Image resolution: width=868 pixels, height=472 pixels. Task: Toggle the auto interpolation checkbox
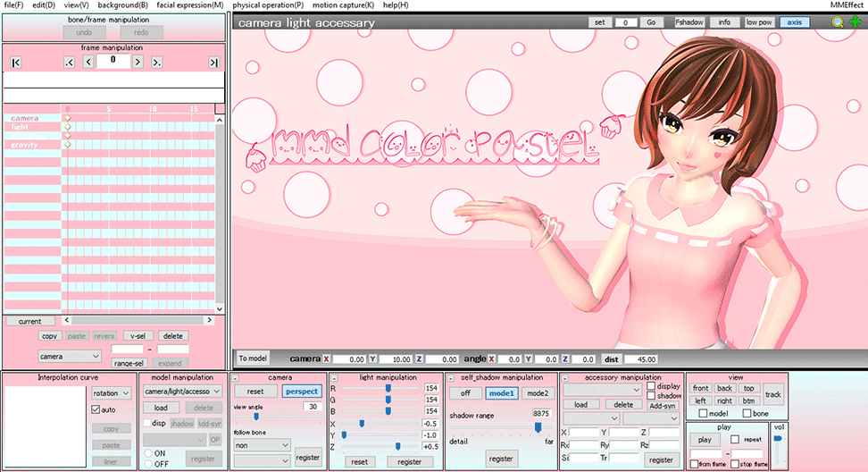(x=96, y=409)
